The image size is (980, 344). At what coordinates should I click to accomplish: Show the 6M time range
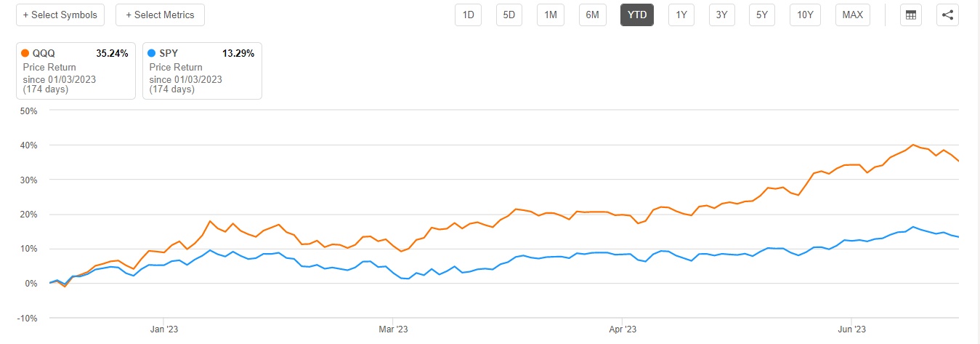click(x=593, y=15)
